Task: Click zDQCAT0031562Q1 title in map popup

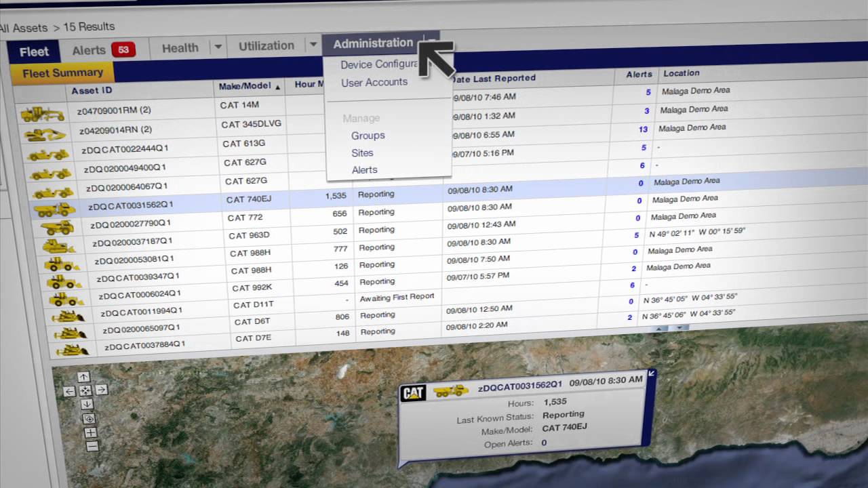Action: point(520,388)
